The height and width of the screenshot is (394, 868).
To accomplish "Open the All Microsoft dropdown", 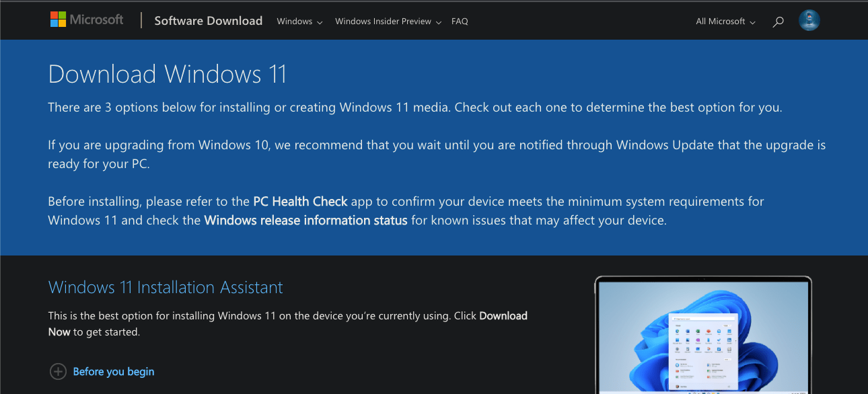I will [721, 21].
